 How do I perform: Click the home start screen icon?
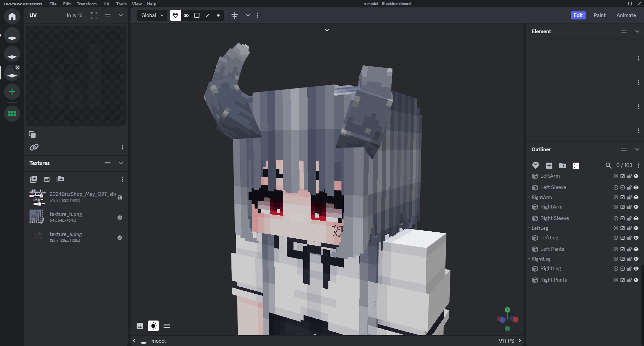click(x=12, y=16)
